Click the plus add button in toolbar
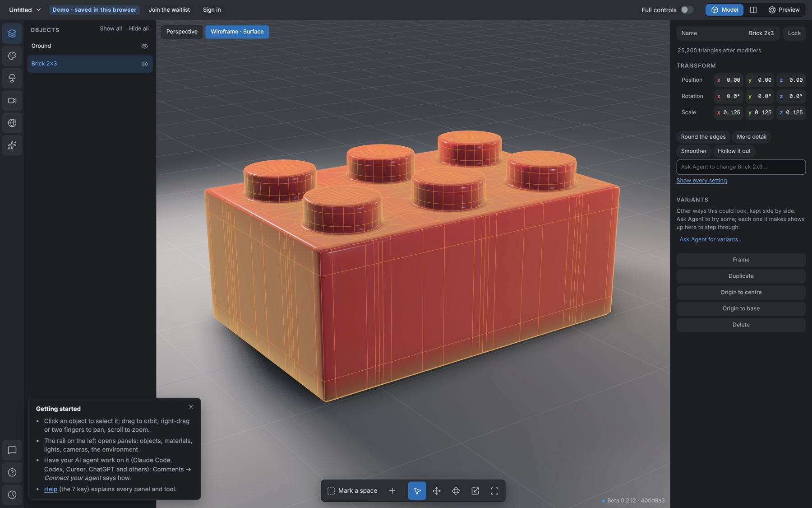Image resolution: width=812 pixels, height=508 pixels. point(392,491)
